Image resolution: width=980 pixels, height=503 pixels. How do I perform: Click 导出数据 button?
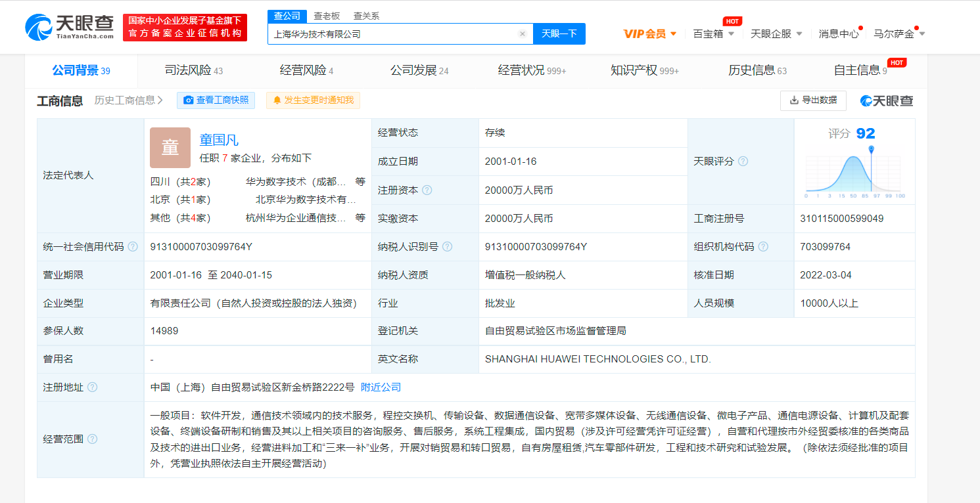(813, 100)
